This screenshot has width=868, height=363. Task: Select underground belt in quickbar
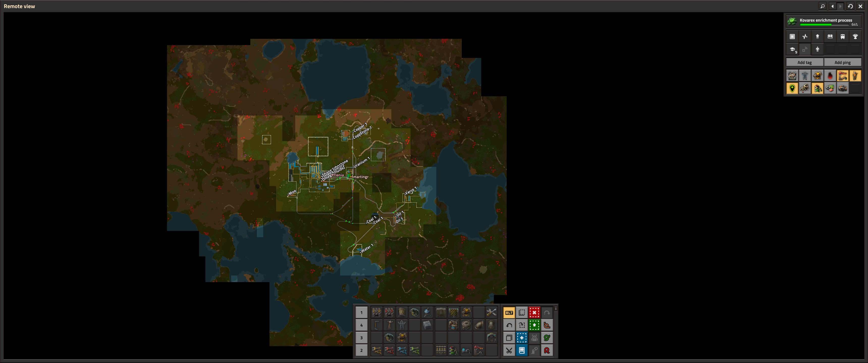[x=402, y=313]
